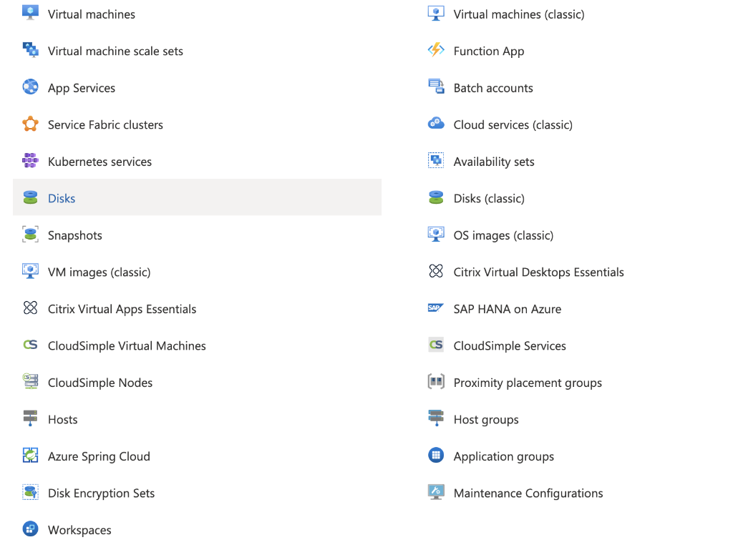Click the SAP HANA on Azure icon

coord(436,308)
